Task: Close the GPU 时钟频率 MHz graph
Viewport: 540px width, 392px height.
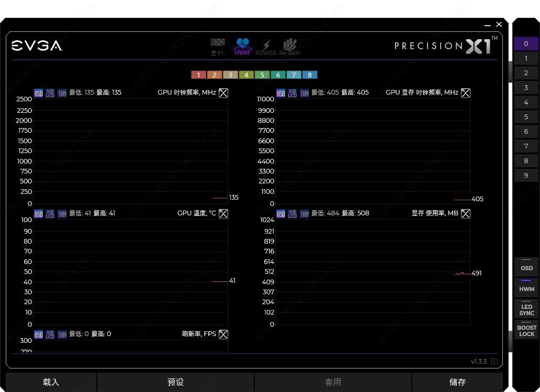Action: pos(223,93)
